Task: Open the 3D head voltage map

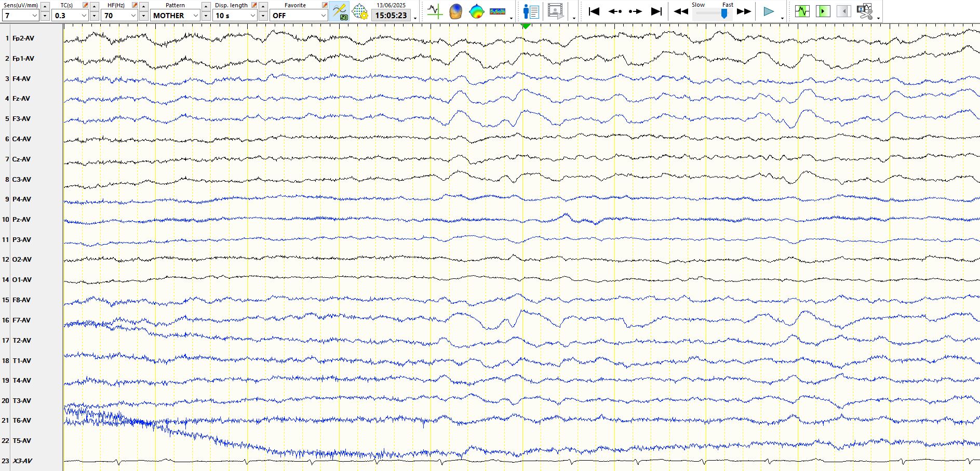Action: click(455, 11)
